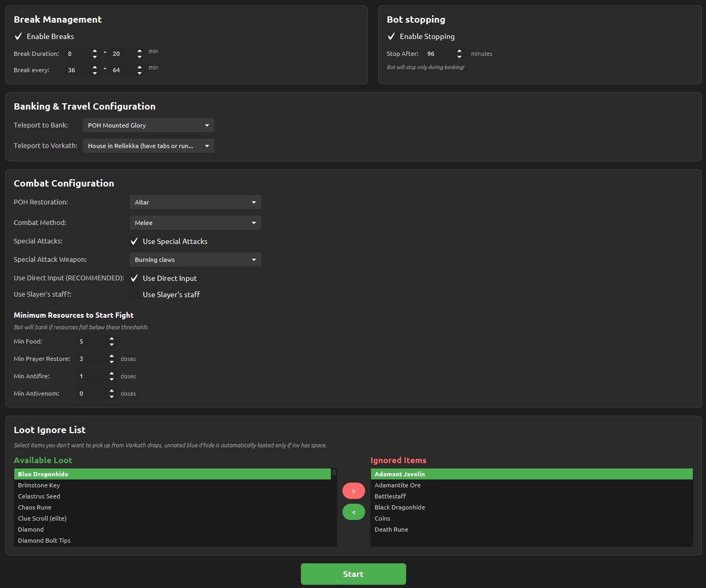Open Special Attack Weapon dropdown
Viewport: 706px width, 588px height.
195,260
